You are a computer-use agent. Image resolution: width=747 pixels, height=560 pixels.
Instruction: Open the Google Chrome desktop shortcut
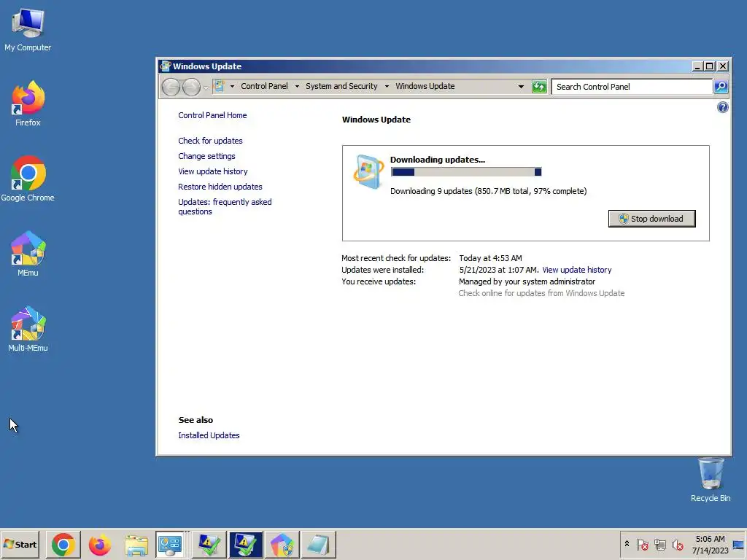(x=28, y=179)
